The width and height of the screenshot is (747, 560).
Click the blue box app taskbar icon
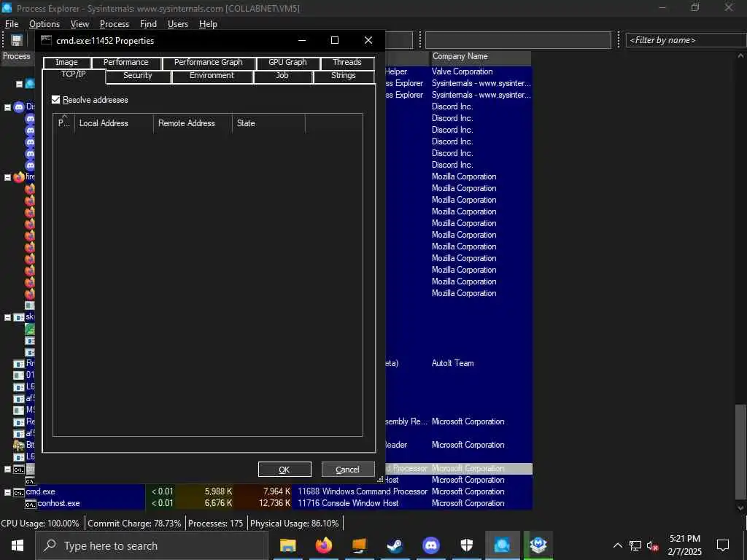pos(538,545)
